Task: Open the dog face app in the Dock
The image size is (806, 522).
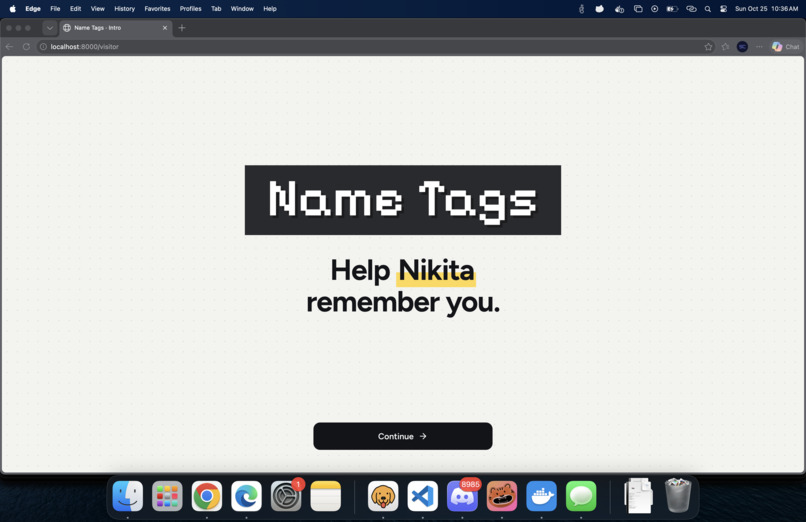Action: [x=383, y=496]
